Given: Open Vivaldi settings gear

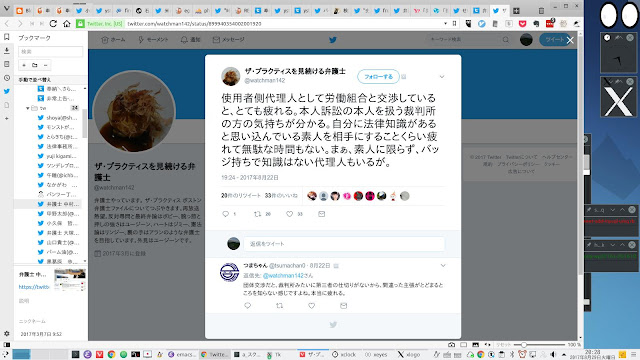Looking at the screenshot, I should (7, 333).
